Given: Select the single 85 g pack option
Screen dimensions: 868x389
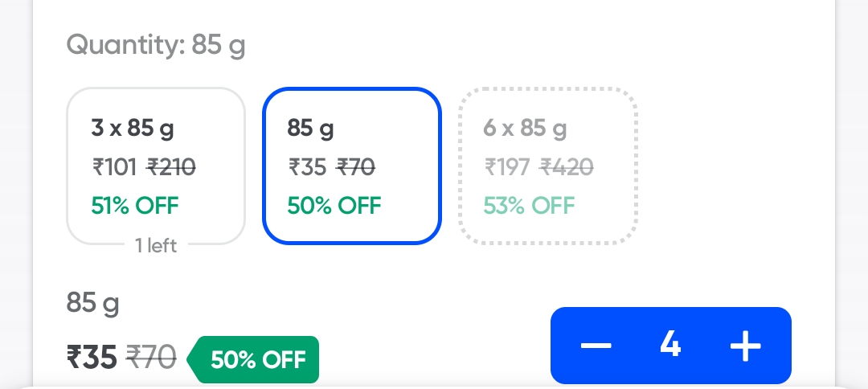Looking at the screenshot, I should tap(351, 165).
